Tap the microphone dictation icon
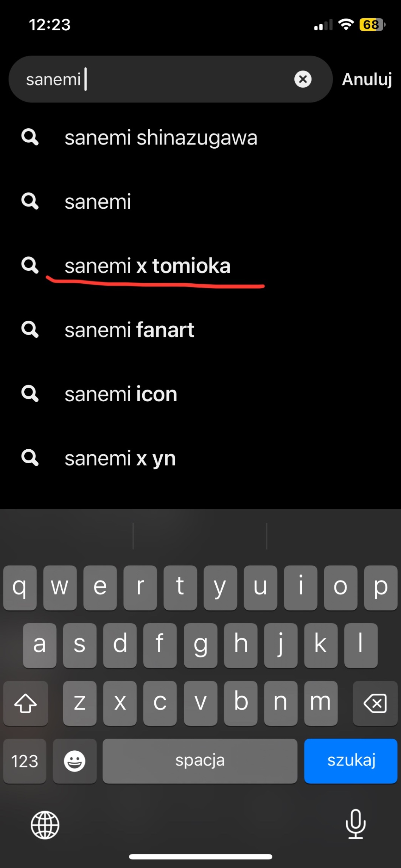Viewport: 401px width, 868px height. [355, 824]
